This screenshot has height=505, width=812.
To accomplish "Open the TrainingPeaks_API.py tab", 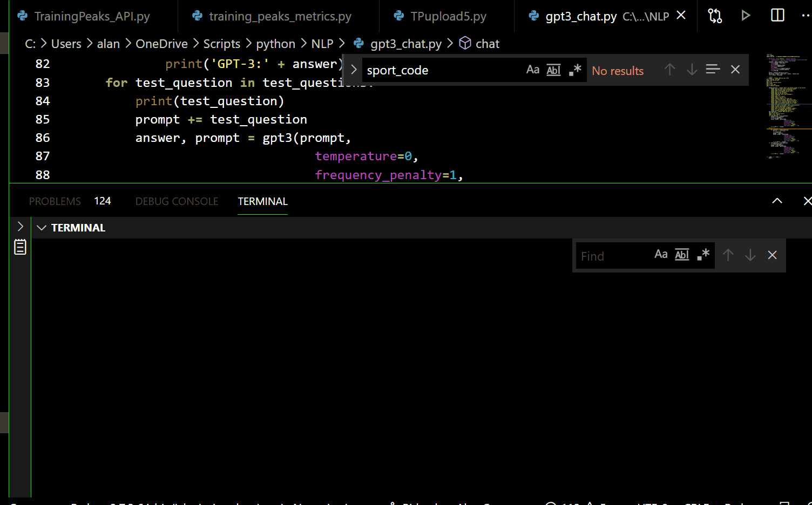I will 84,16.
